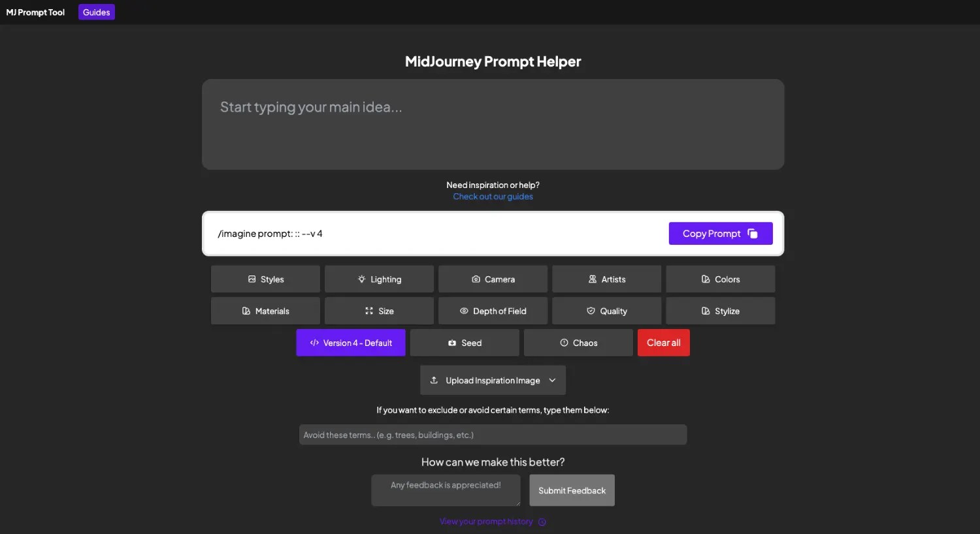
Task: Select the Camera category
Action: (493, 279)
